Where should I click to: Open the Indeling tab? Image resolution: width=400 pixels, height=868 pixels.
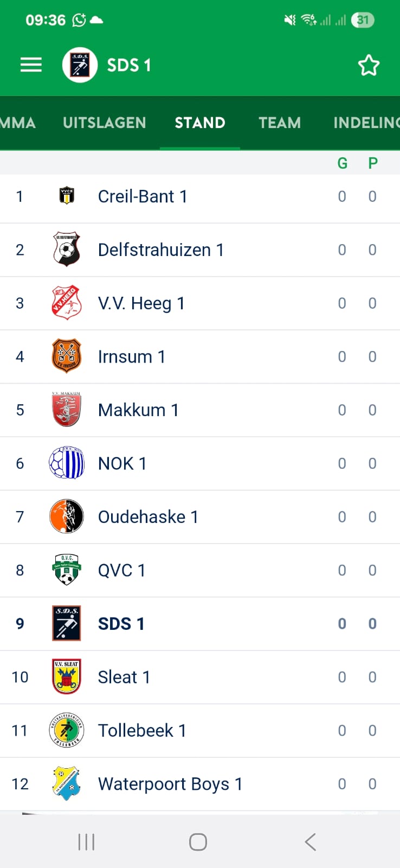pos(366,123)
